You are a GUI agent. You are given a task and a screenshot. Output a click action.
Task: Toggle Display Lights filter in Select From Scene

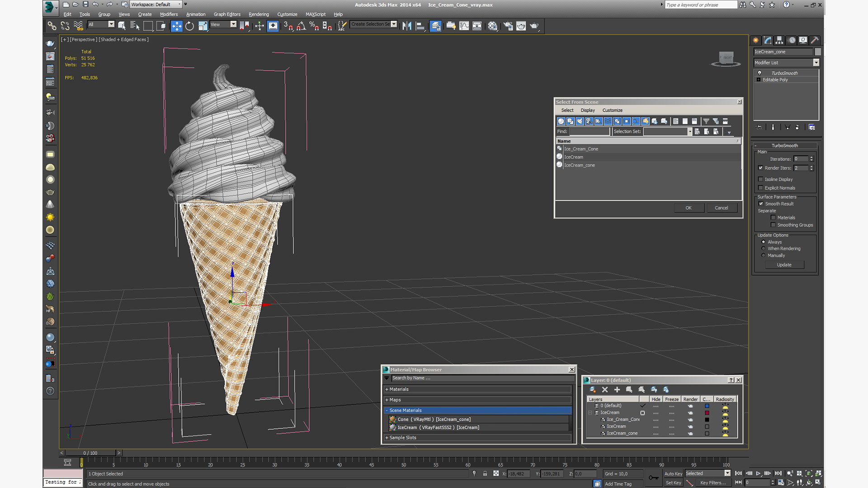tap(580, 121)
